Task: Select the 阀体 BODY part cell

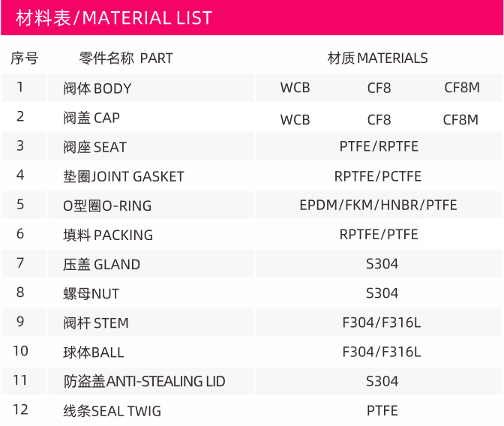Action: point(151,88)
